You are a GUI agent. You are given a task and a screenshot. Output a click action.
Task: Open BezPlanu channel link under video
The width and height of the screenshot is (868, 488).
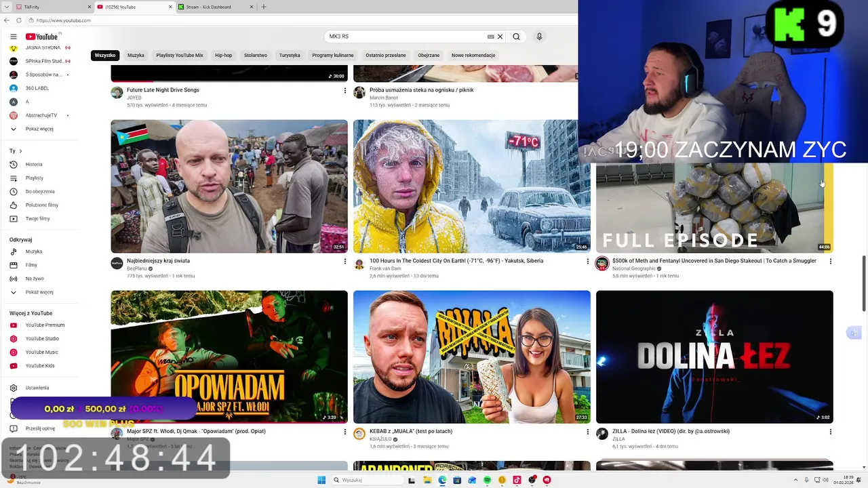point(137,268)
